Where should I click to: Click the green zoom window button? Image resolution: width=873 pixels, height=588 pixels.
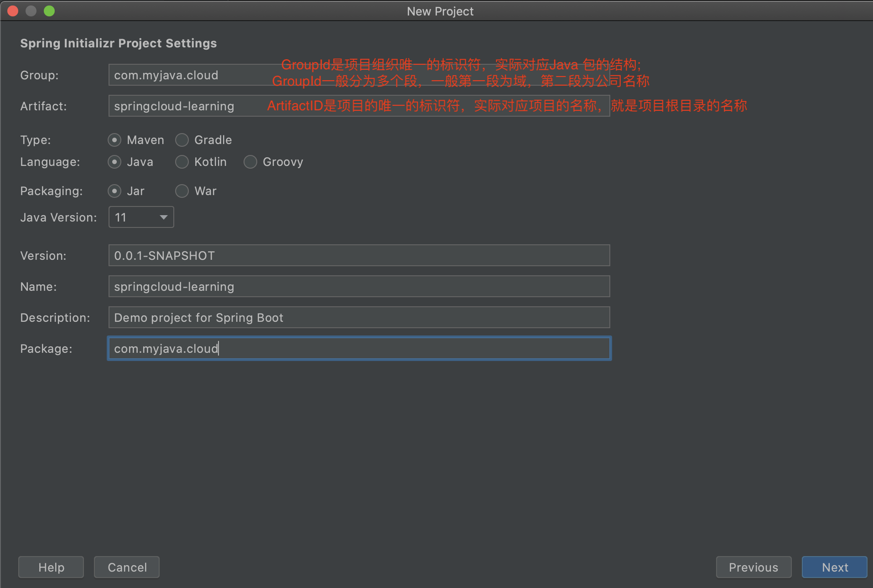click(x=49, y=11)
